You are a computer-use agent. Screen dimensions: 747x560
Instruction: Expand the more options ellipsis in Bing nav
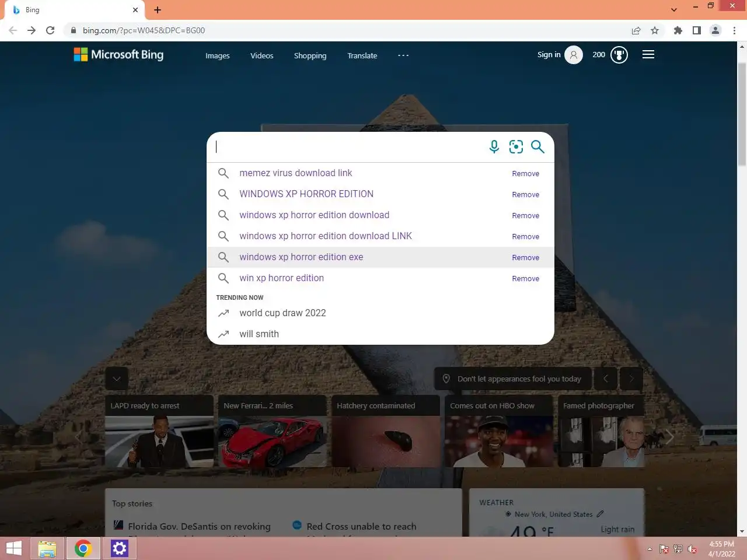coord(403,55)
